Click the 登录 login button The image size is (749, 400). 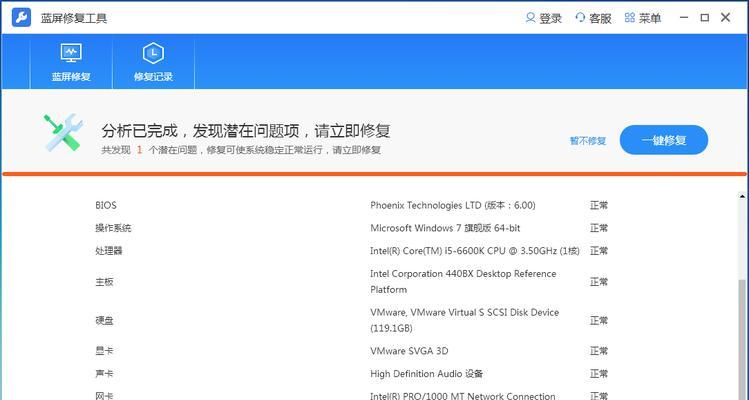544,18
